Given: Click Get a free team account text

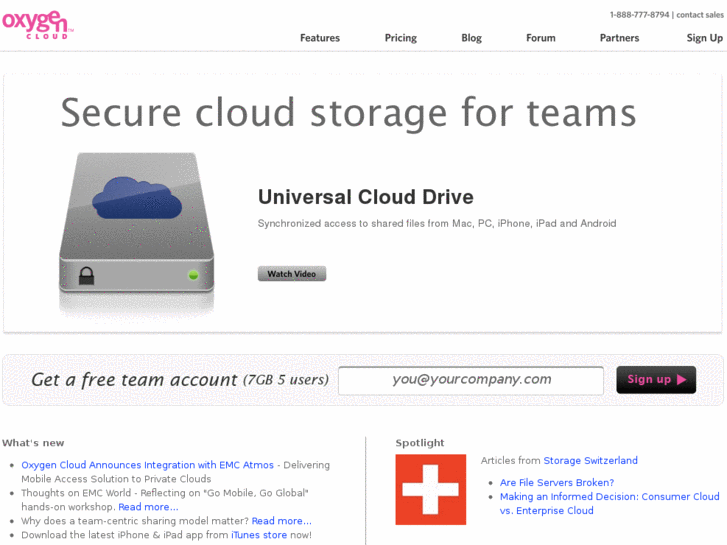Looking at the screenshot, I should point(134,380).
